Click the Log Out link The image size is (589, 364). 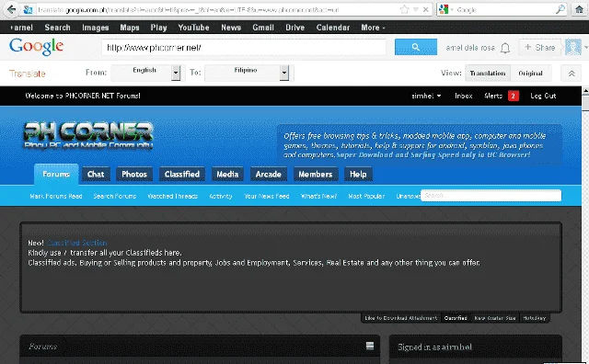click(543, 96)
